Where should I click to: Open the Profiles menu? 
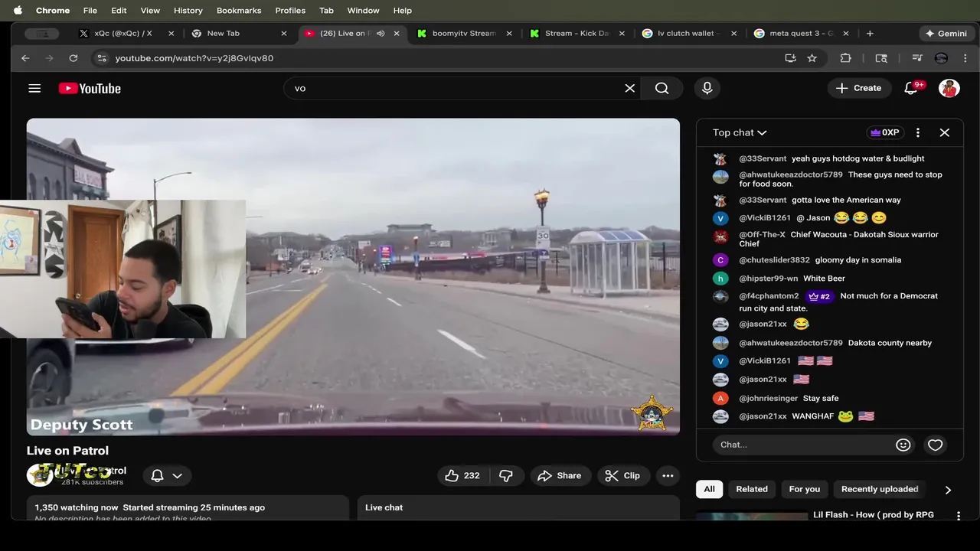(290, 11)
